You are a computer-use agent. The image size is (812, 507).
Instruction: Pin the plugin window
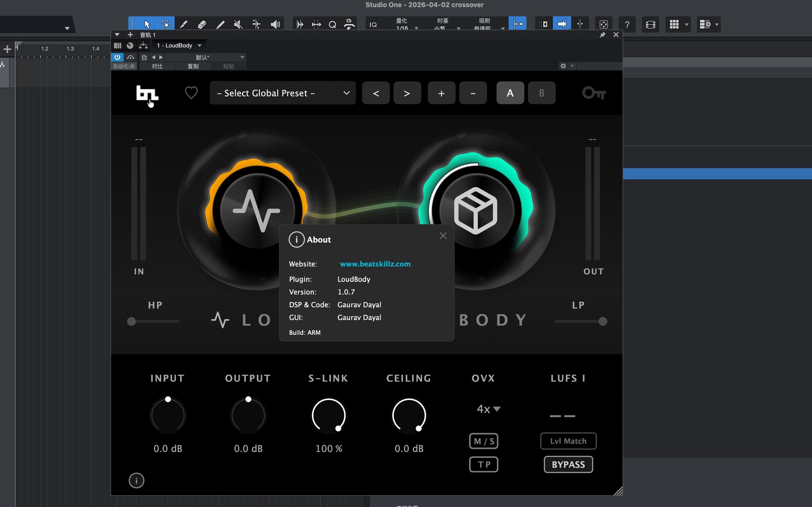coord(602,35)
